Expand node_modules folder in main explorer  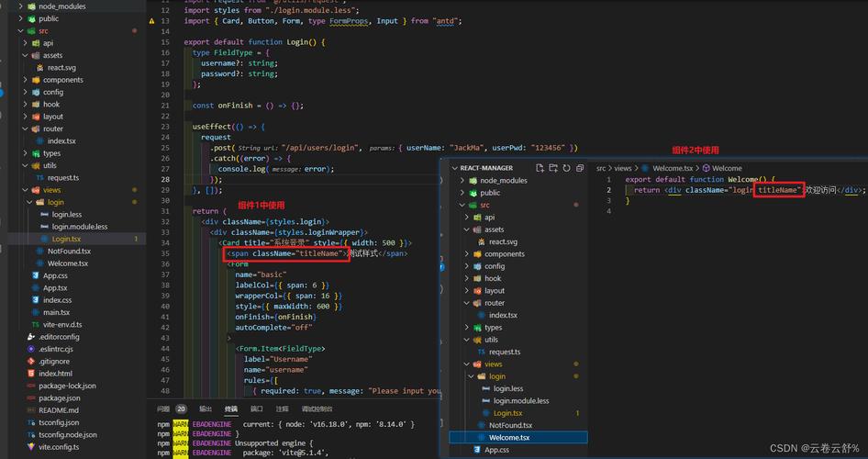click(21, 6)
